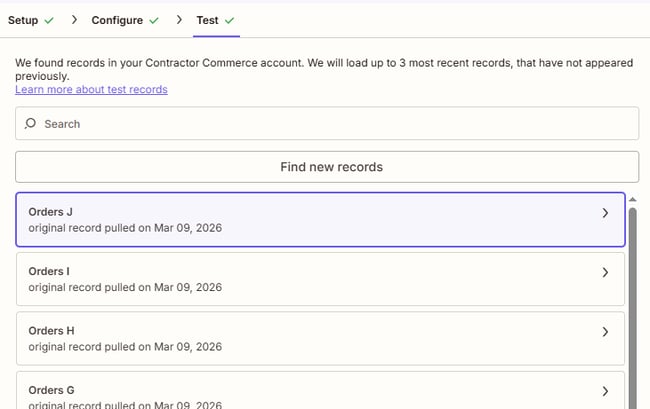Click the breadcrumb arrow between Configure and Test

click(179, 20)
